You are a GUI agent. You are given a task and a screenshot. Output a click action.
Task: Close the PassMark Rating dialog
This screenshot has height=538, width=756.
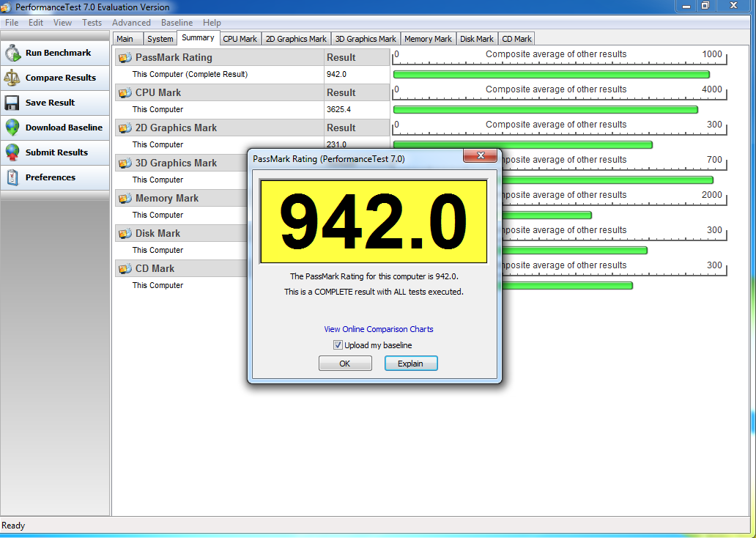481,155
